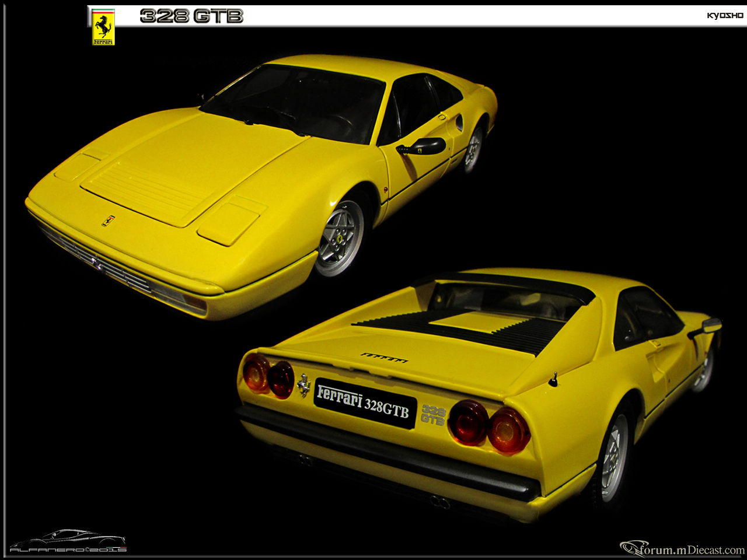Image resolution: width=747 pixels, height=560 pixels.
Task: Click the "Ferrari 328GTB" license plate text
Action: (x=364, y=404)
